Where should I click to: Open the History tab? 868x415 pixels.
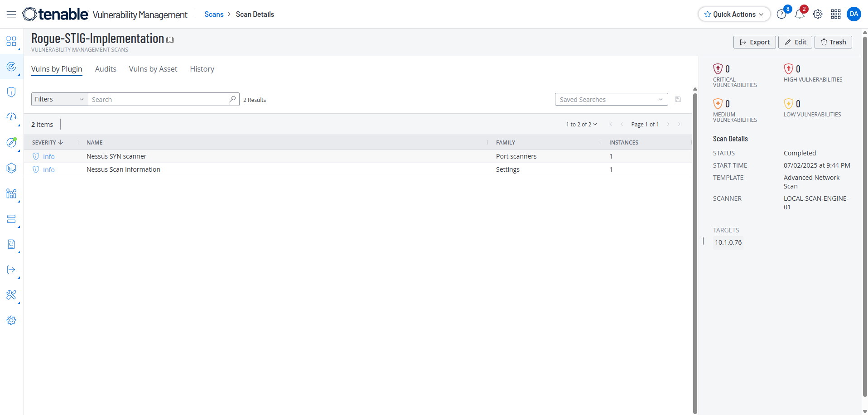click(x=202, y=69)
